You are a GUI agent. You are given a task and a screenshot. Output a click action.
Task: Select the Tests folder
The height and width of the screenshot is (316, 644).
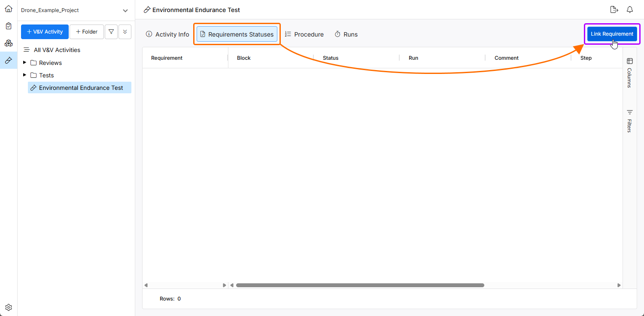click(46, 75)
